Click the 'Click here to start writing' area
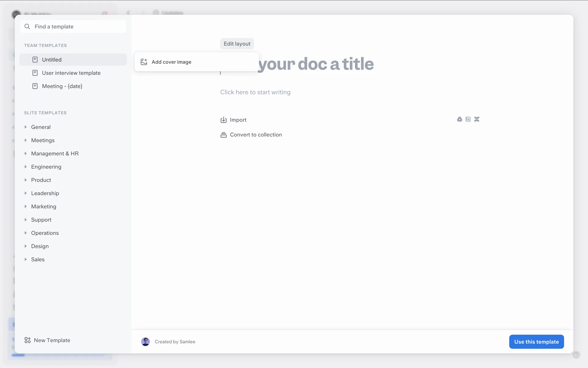 pos(255,92)
